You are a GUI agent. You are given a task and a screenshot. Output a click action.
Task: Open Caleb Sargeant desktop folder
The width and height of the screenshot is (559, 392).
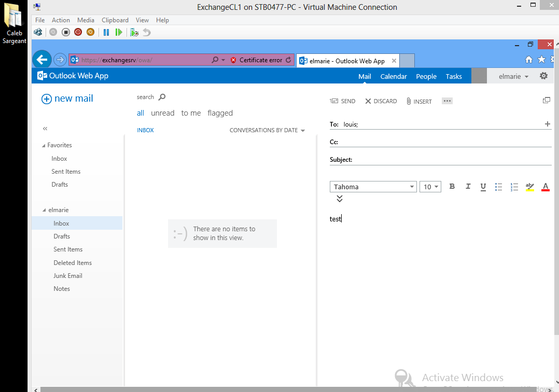click(x=13, y=23)
